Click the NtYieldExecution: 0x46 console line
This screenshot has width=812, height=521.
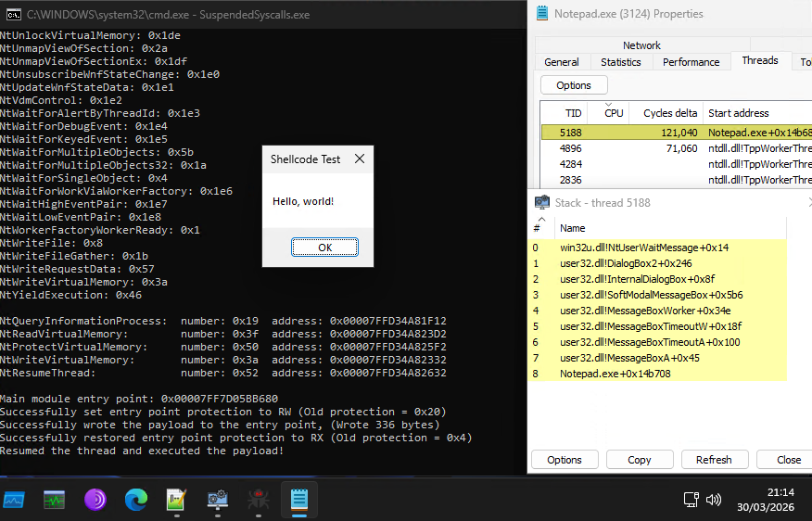tap(71, 295)
